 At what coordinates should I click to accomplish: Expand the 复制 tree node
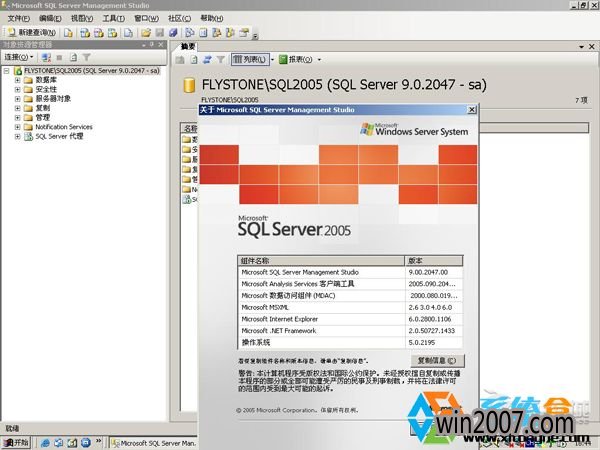coord(17,108)
